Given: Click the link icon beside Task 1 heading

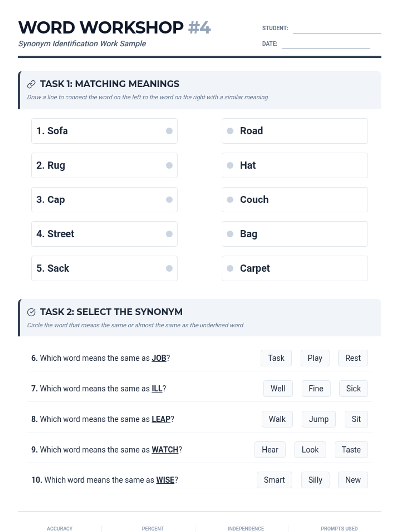Looking at the screenshot, I should (31, 84).
